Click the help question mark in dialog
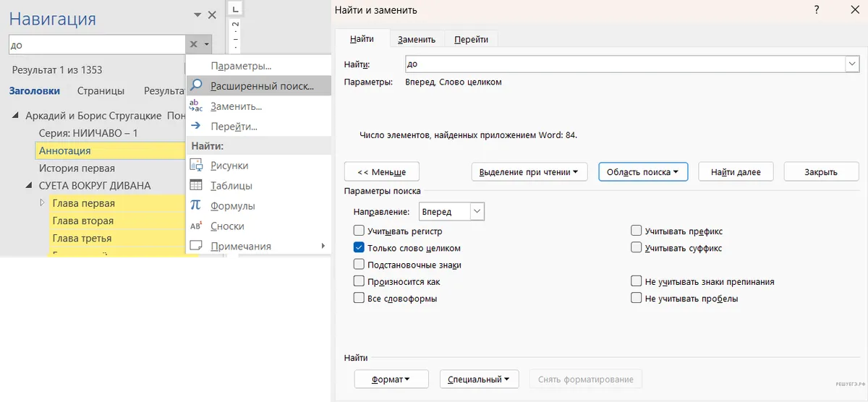 817,10
